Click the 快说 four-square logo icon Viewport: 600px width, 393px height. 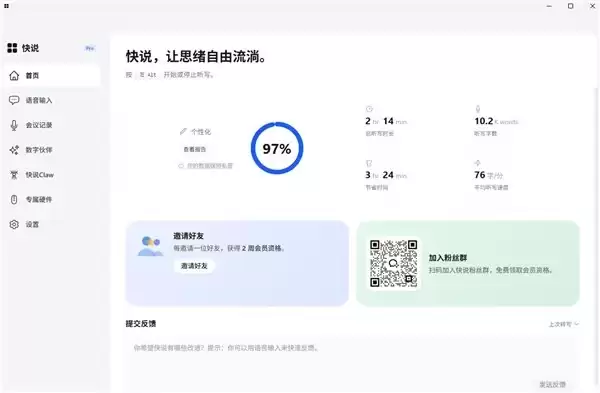pos(12,48)
